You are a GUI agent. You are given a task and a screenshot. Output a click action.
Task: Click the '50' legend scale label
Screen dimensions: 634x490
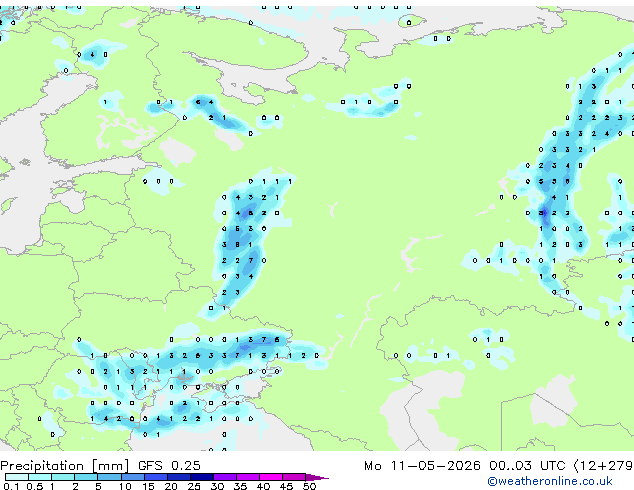pos(309,486)
